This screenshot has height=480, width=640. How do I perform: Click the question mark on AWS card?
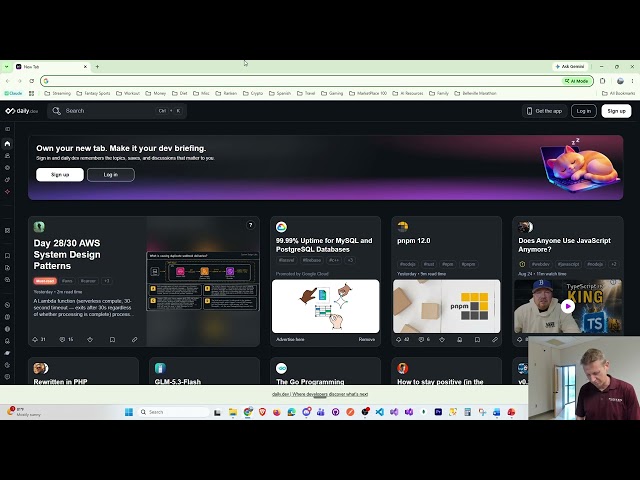251,225
